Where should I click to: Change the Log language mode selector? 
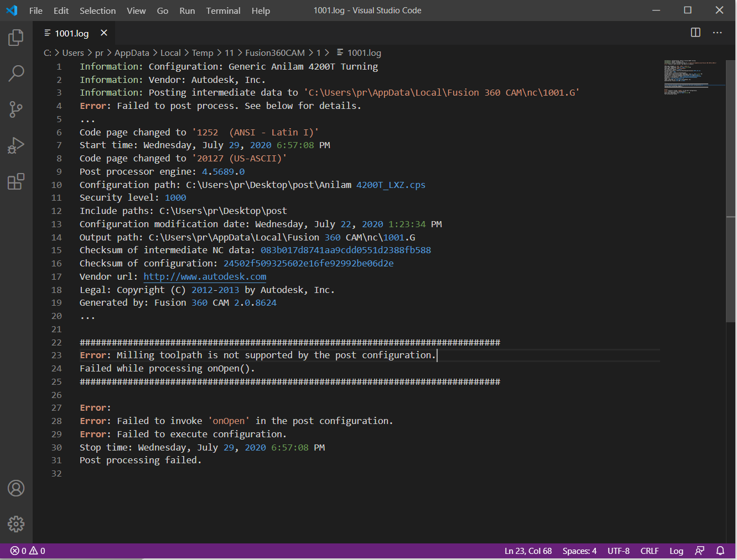pos(676,551)
